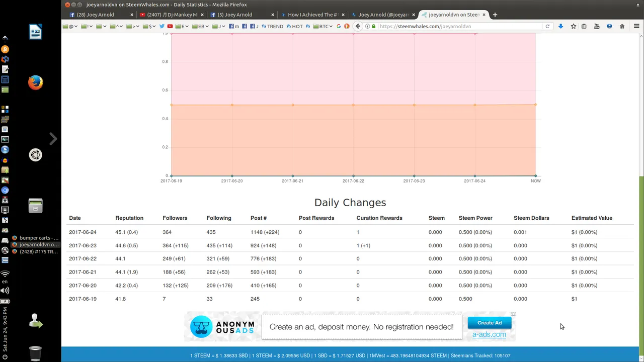
Task: Expand the 'BTC' bookmark folder
Action: pos(323,26)
